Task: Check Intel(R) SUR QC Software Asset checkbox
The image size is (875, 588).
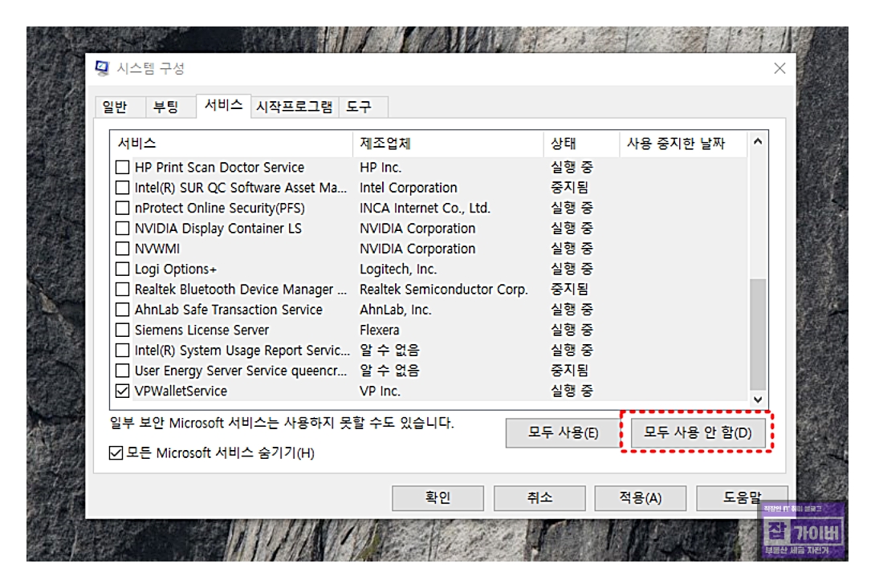Action: click(x=122, y=188)
